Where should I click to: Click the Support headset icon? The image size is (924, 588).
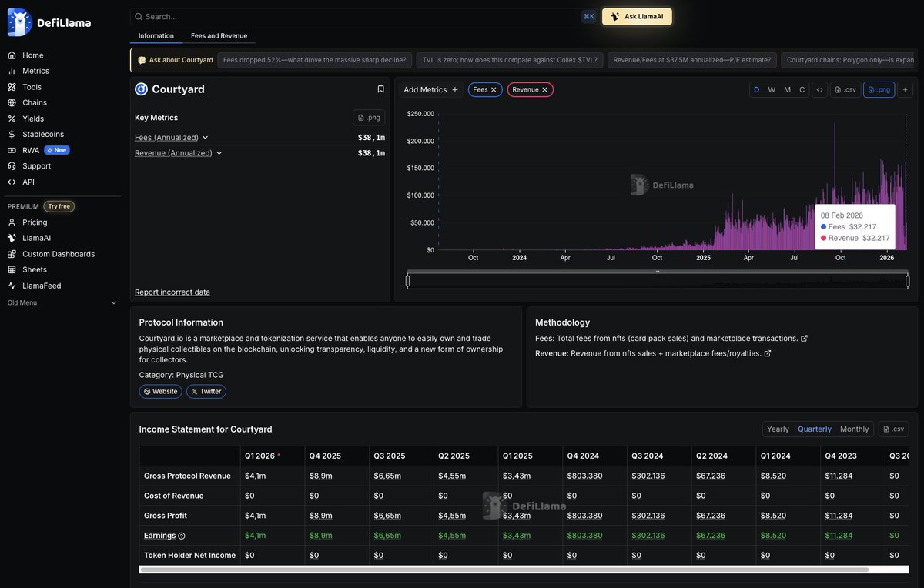[x=12, y=165]
